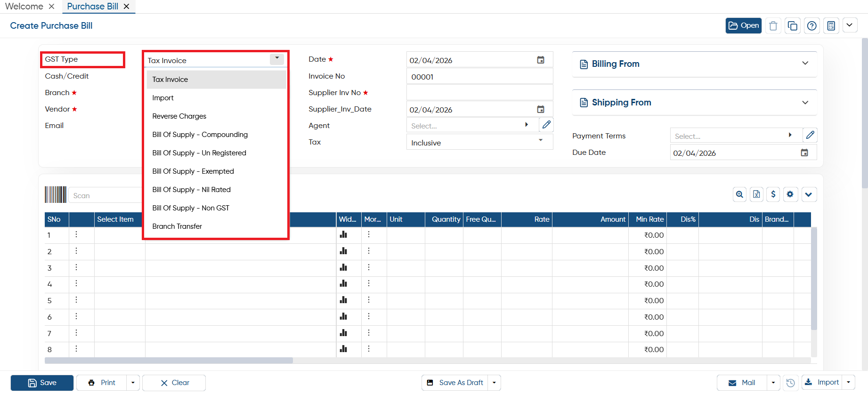This screenshot has width=868, height=394.
Task: Click the barcode scan icon
Action: tap(56, 194)
